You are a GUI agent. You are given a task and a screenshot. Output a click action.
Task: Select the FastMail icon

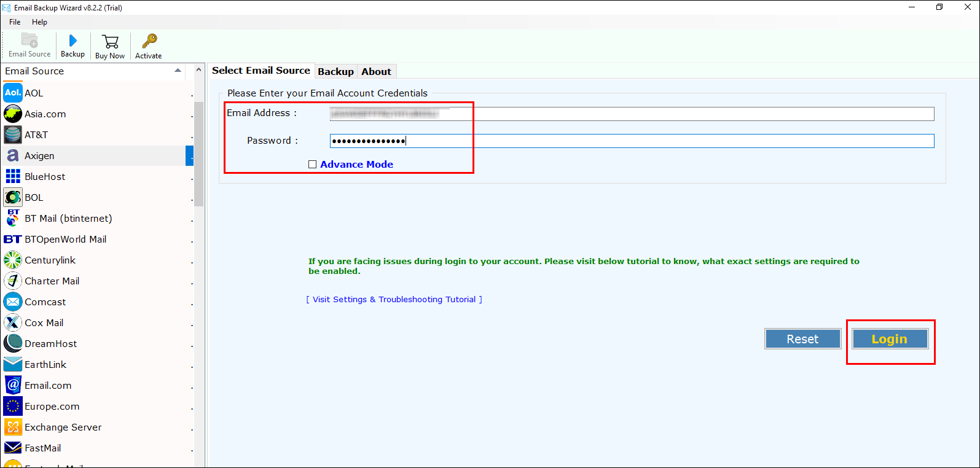click(13, 448)
